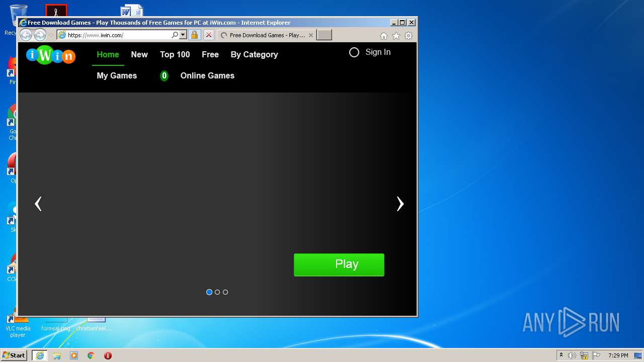This screenshot has height=362, width=644.
Task: Select the first carousel slide dot
Action: pos(209,292)
